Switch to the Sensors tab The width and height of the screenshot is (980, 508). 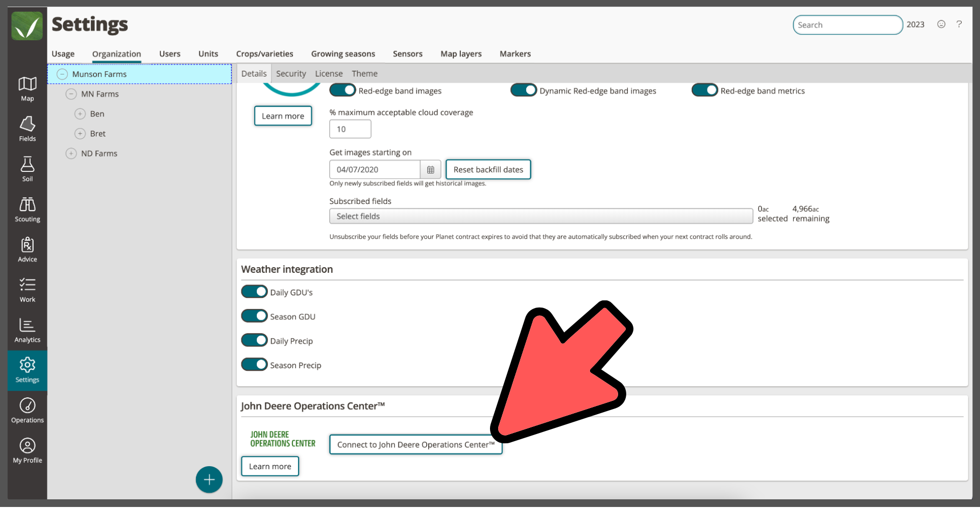click(x=407, y=54)
